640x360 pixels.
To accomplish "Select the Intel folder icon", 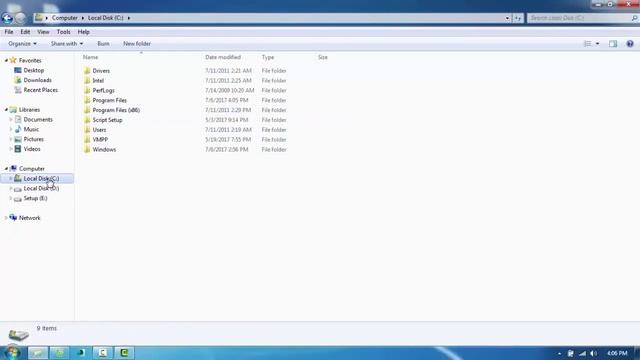I will pos(87,80).
